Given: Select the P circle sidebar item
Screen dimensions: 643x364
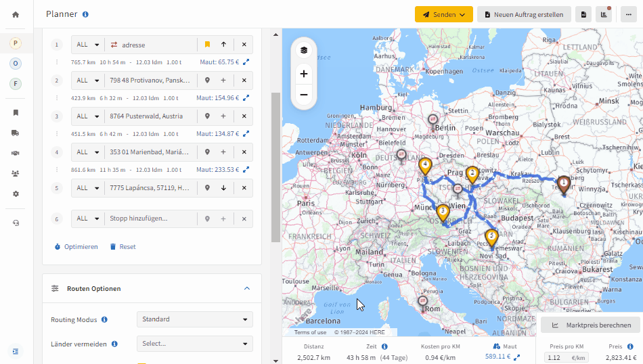Looking at the screenshot, I should (16, 43).
